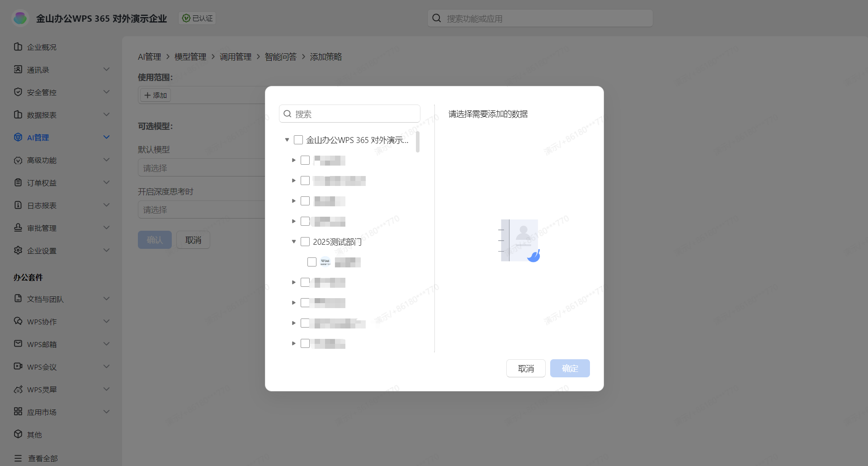Image resolution: width=868 pixels, height=466 pixels.
Task: Check the department checkbox just below 2025测试部门 member
Action: 305,282
